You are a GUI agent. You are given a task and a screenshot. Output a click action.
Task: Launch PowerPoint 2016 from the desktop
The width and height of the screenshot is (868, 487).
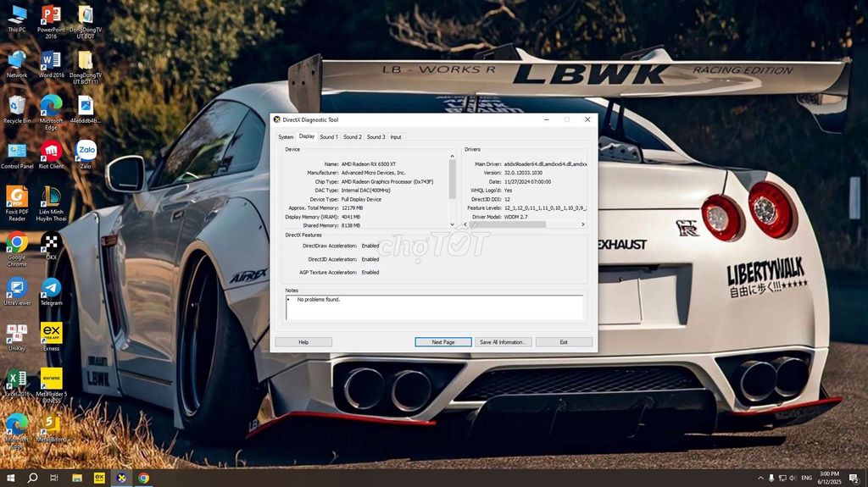(x=51, y=21)
